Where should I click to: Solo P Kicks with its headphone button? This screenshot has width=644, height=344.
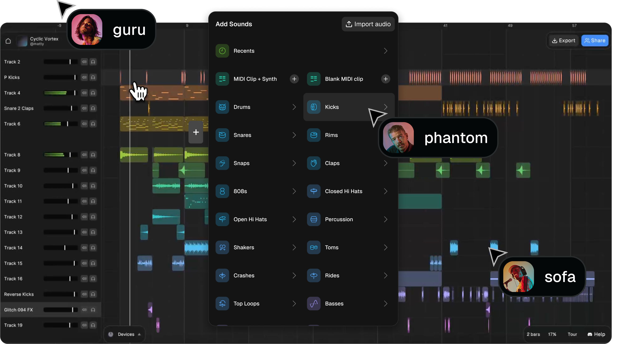coord(93,77)
